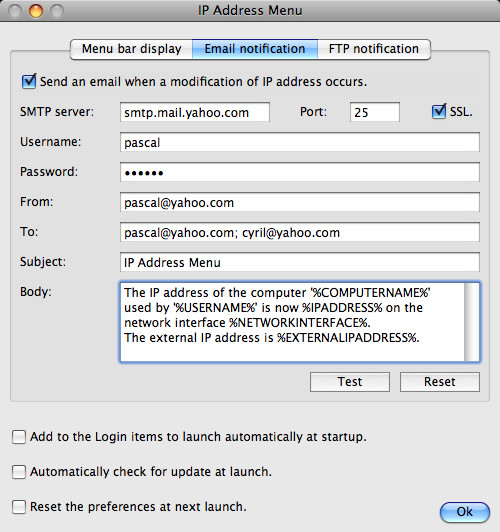Click into the Password field

pyautogui.click(x=300, y=172)
